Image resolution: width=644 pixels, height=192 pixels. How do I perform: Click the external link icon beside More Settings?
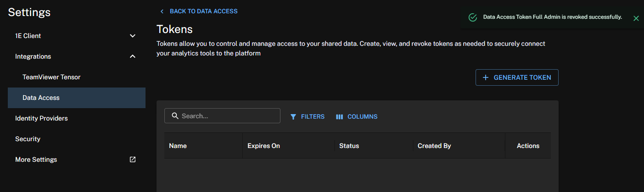coord(133,159)
